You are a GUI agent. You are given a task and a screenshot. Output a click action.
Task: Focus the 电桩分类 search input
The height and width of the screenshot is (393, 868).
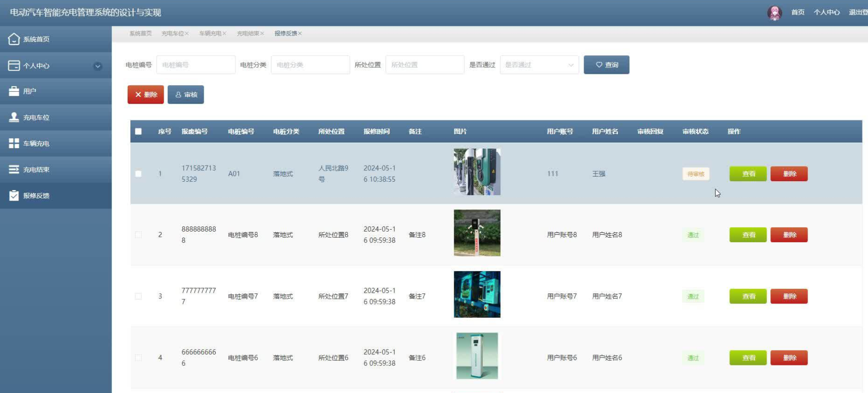(311, 65)
